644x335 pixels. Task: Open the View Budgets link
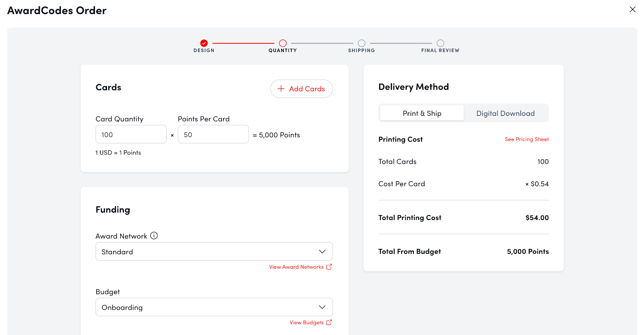pyautogui.click(x=306, y=323)
